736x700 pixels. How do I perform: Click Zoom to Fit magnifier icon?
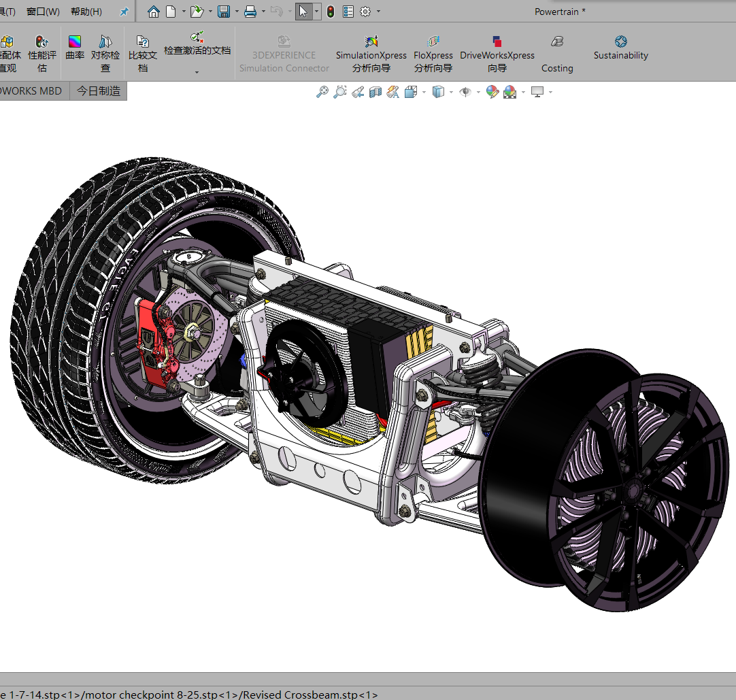point(322,92)
